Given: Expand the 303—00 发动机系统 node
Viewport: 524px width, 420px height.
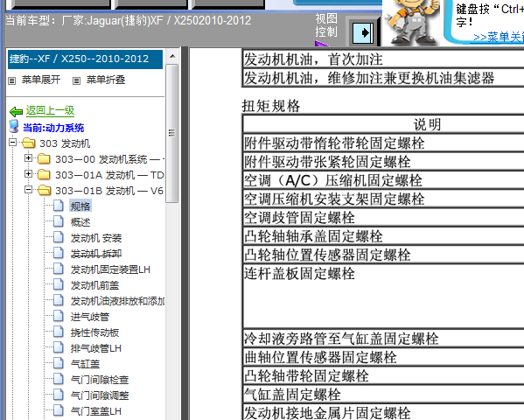Looking at the screenshot, I should click(x=28, y=157).
